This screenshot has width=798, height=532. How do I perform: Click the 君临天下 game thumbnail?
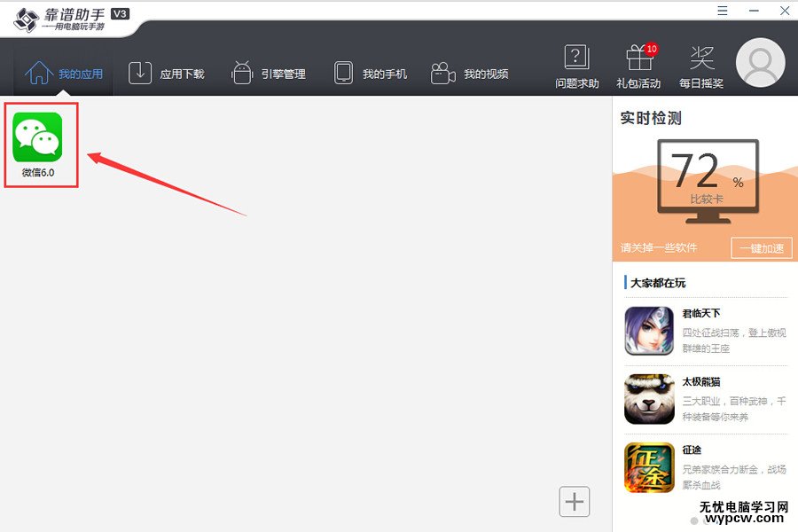(649, 331)
